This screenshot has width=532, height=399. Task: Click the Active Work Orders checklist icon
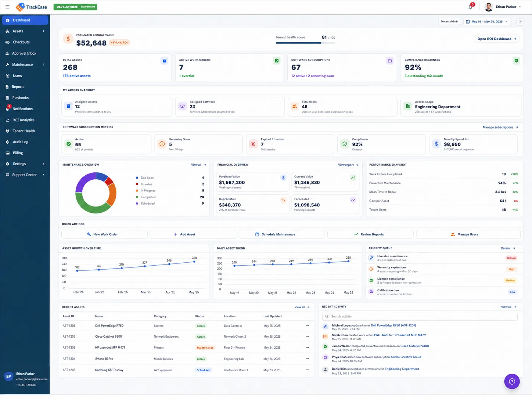(277, 61)
